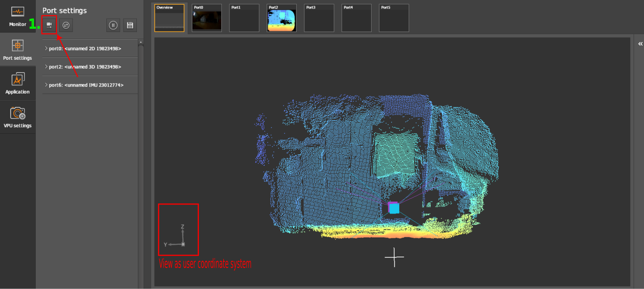
Task: Click the swap arrows circular icon
Action: tap(66, 25)
